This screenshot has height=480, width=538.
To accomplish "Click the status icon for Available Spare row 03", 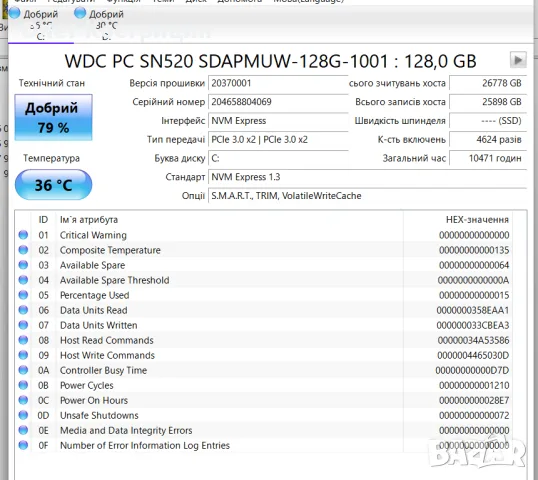I will [23, 265].
